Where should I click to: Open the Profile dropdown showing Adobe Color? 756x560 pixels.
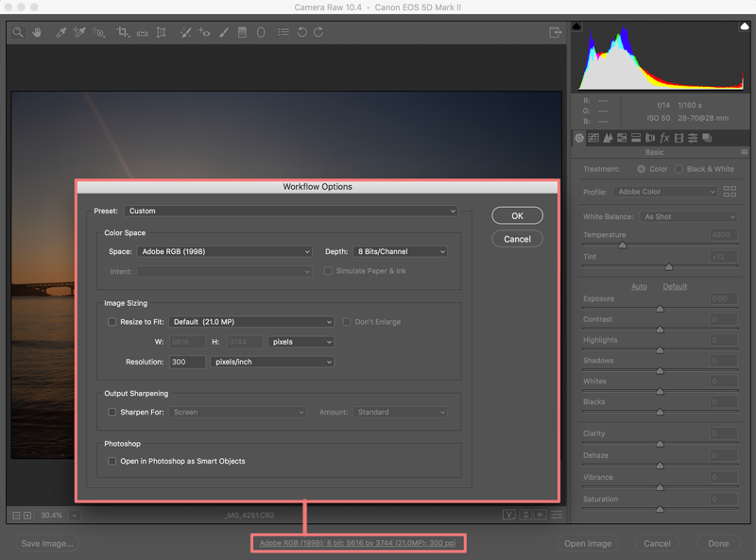pos(665,192)
